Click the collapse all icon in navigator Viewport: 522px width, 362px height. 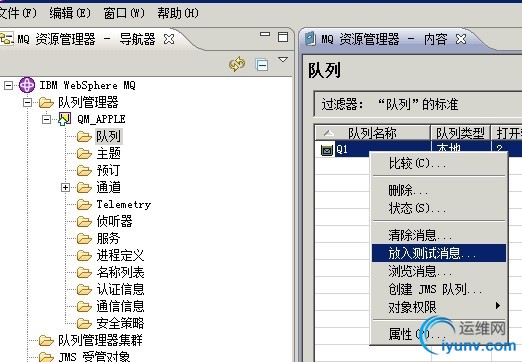(262, 64)
